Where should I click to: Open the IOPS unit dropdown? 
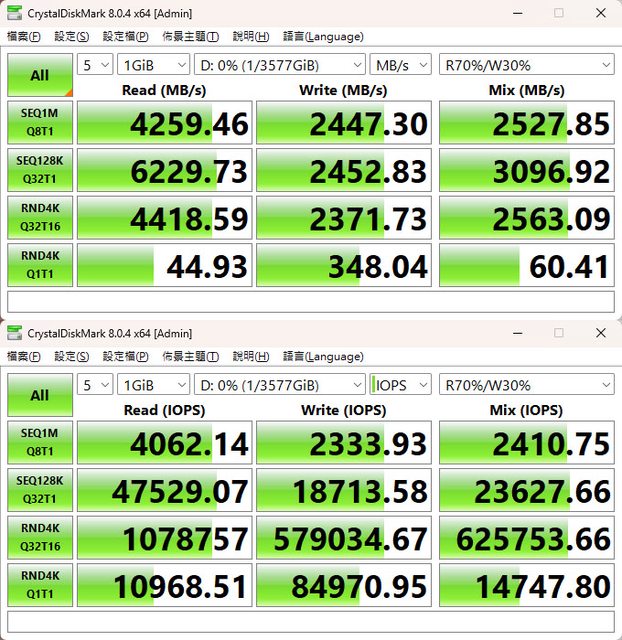pyautogui.click(x=400, y=385)
